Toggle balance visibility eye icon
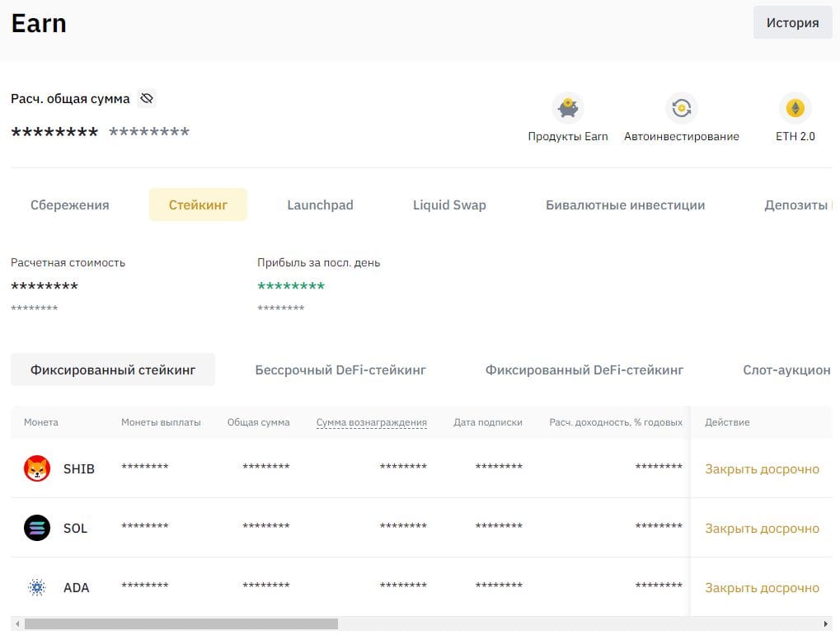The image size is (840, 640). pyautogui.click(x=146, y=99)
